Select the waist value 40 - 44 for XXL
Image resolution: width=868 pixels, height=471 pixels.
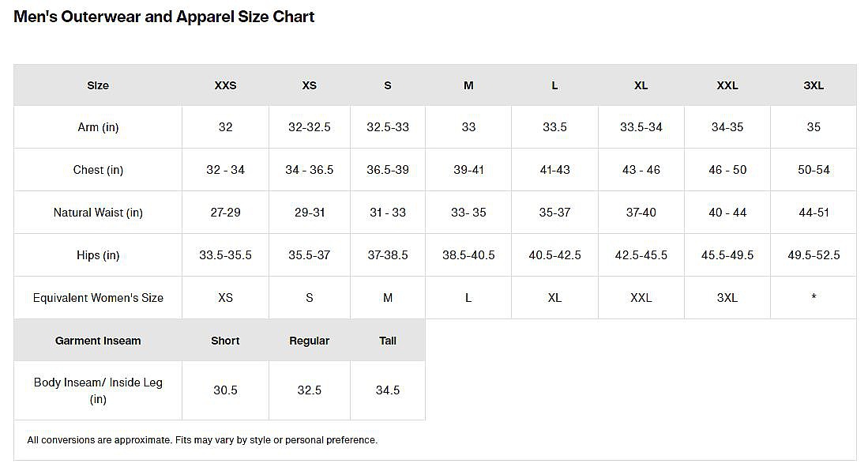[727, 213]
